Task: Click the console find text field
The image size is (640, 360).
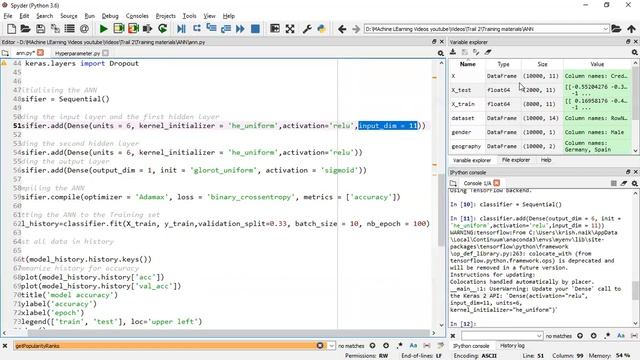Action: 499,336
